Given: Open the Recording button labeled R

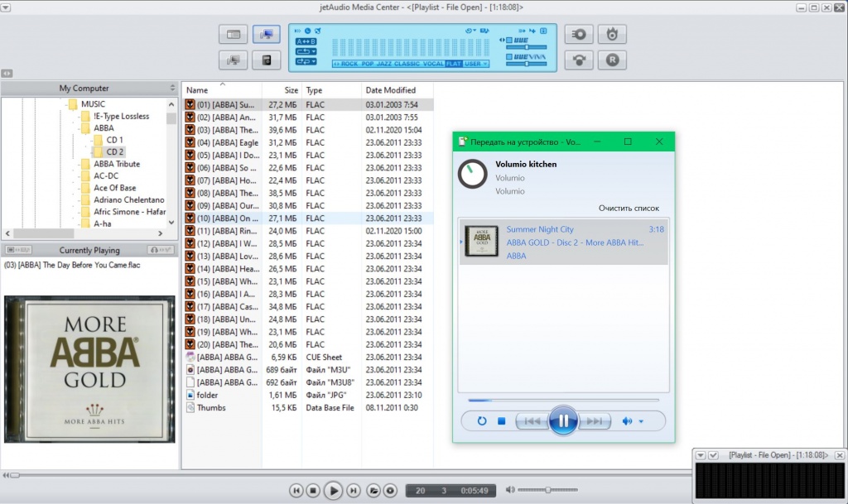Looking at the screenshot, I should (612, 60).
